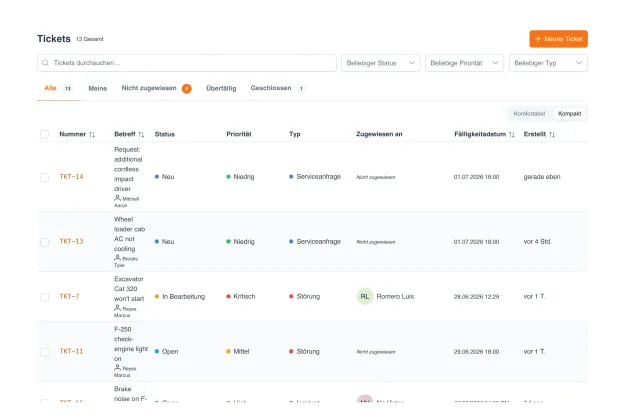Check the TKT-7 row checkbox
Screen dimensions: 624x420
pos(45,297)
